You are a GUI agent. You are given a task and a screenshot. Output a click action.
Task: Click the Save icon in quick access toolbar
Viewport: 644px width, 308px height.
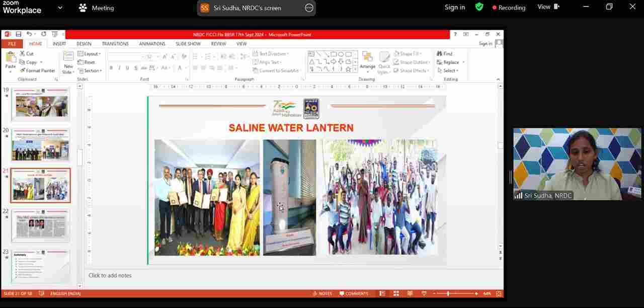[x=19, y=34]
